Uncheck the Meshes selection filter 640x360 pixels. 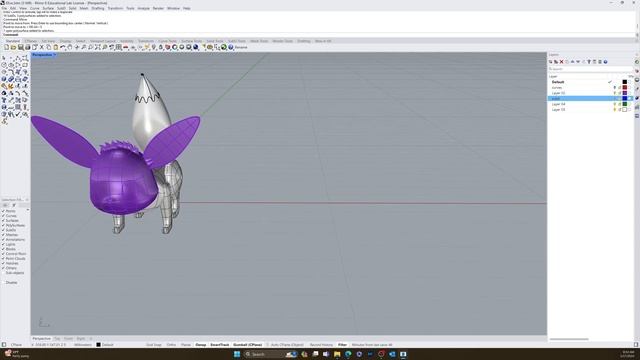coord(3,235)
